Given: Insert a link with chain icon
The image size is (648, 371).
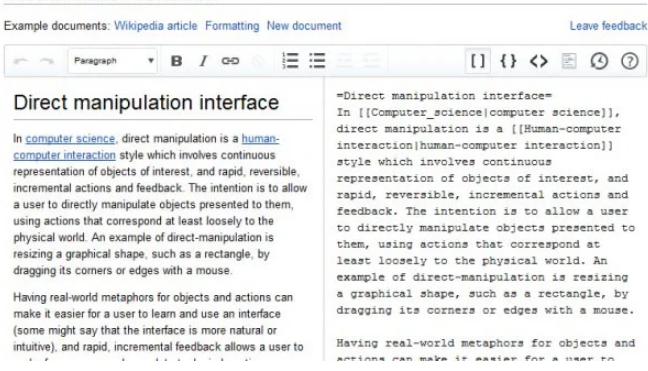Looking at the screenshot, I should (230, 61).
